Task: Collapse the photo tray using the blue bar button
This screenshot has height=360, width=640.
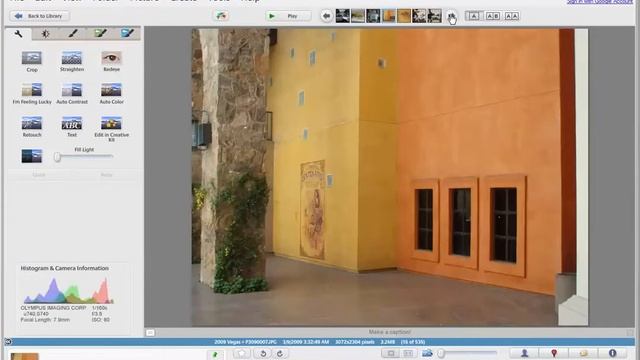Action: 8,342
